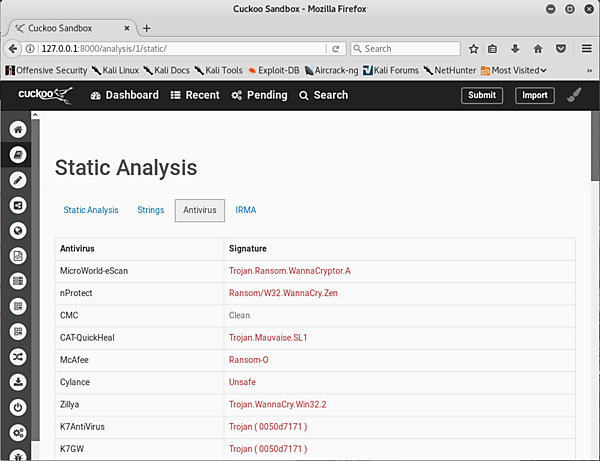Click the power icon in the sidebar
This screenshot has width=600, height=461.
(18, 407)
